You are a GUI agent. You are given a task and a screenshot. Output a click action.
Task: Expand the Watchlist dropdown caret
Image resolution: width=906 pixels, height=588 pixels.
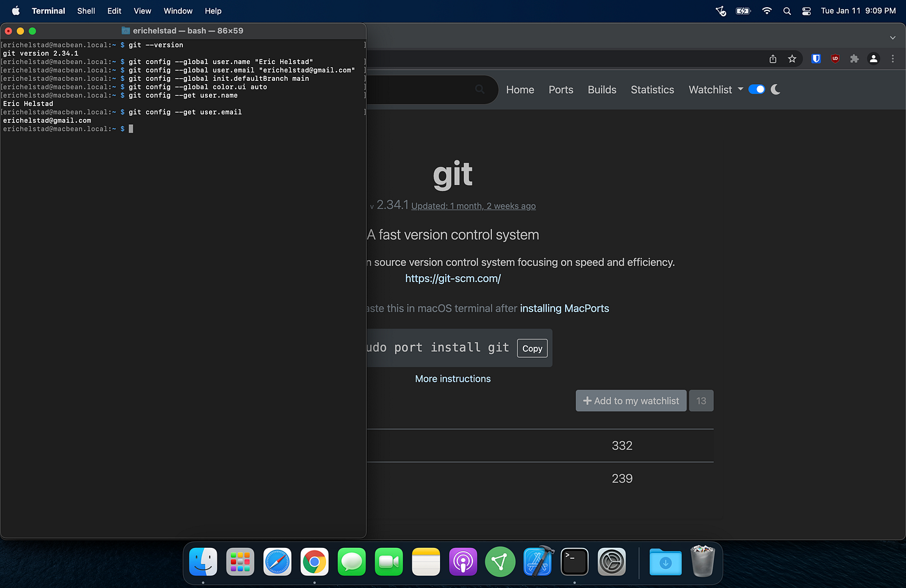pos(740,89)
